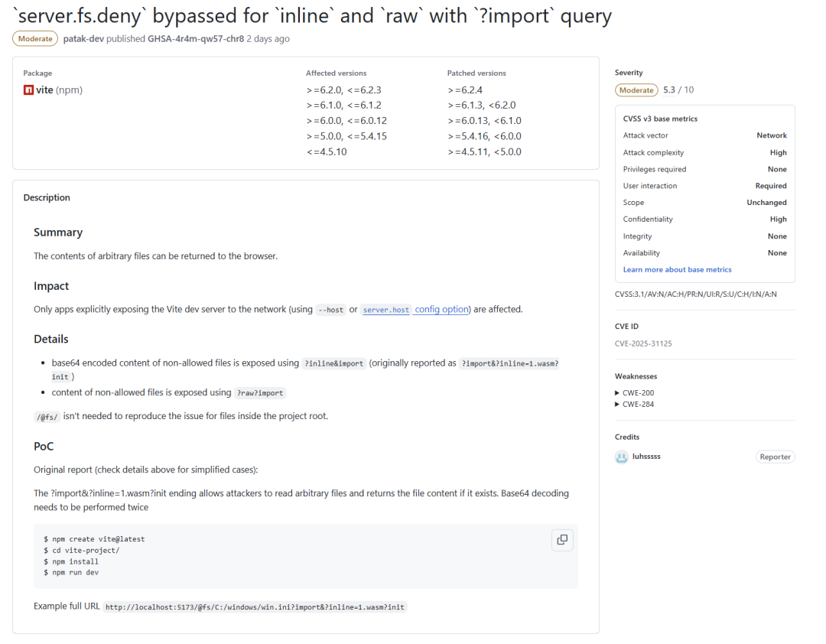This screenshot has height=644, width=826.
Task: Click the --host code snippet
Action: [x=331, y=310]
